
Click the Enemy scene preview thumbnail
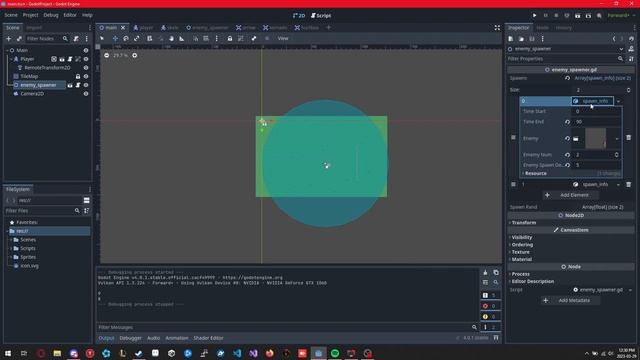[596, 138]
